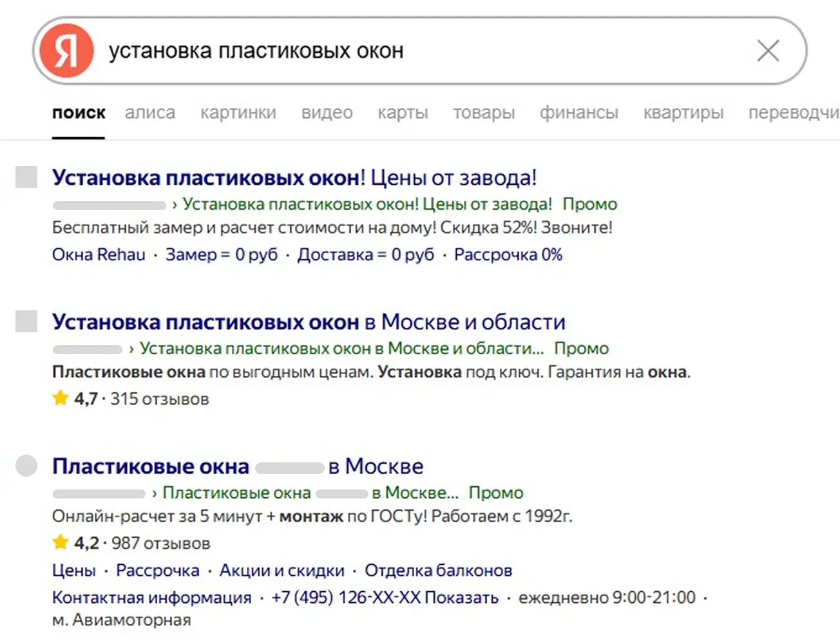Open the 'товары' tab
840x644 pixels.
click(484, 113)
